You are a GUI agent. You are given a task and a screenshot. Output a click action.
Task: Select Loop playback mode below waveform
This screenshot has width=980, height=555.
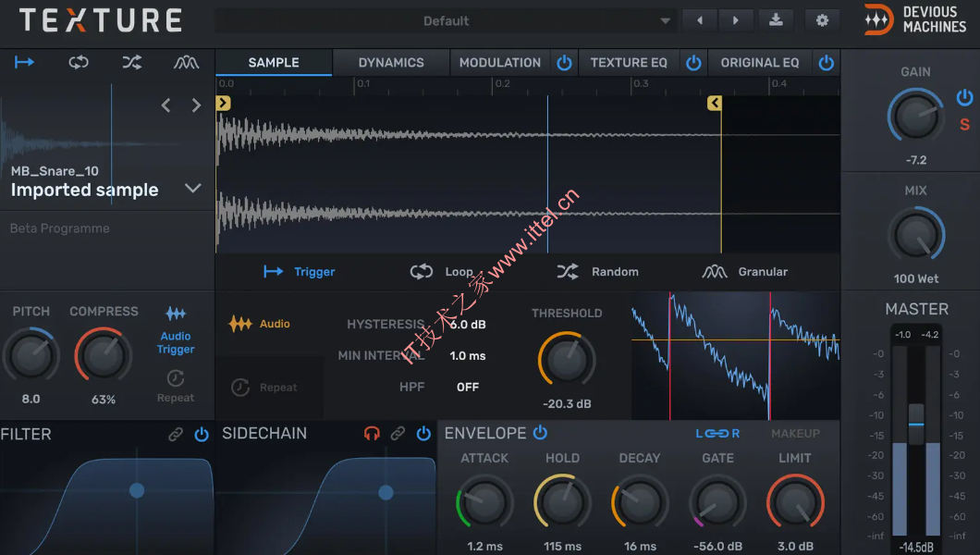(441, 272)
